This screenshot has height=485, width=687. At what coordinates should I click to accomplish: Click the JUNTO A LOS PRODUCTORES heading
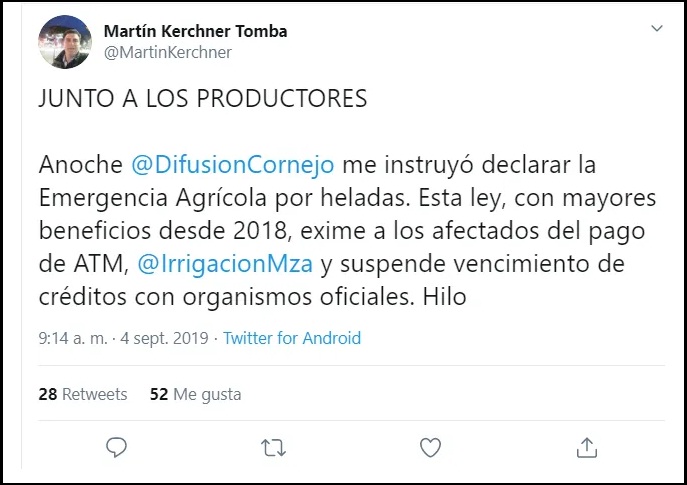[x=203, y=100]
